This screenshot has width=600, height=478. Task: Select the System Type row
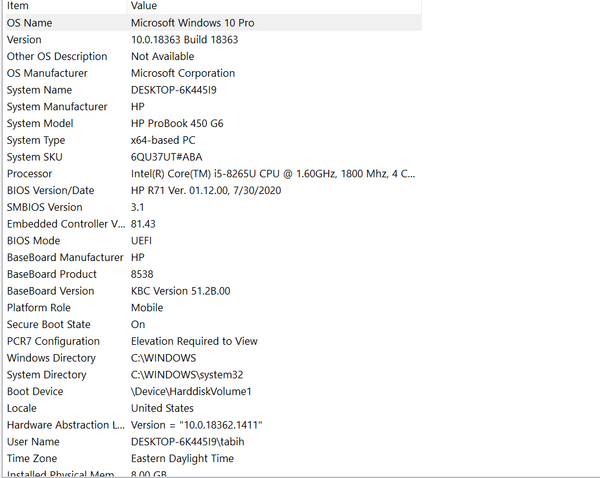pos(213,140)
